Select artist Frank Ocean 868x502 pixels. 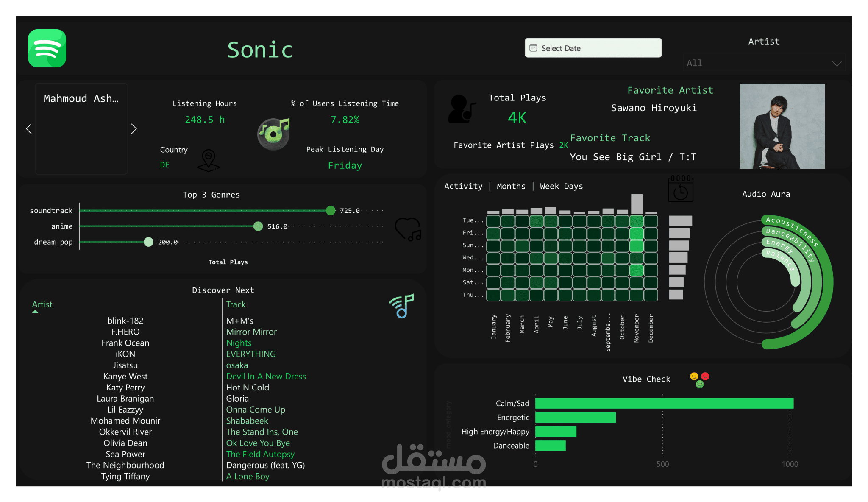pos(125,343)
